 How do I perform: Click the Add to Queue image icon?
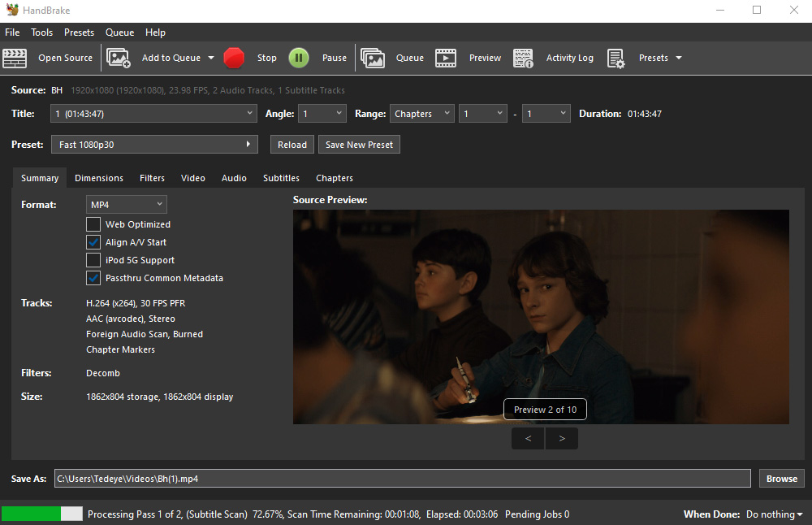tap(118, 58)
